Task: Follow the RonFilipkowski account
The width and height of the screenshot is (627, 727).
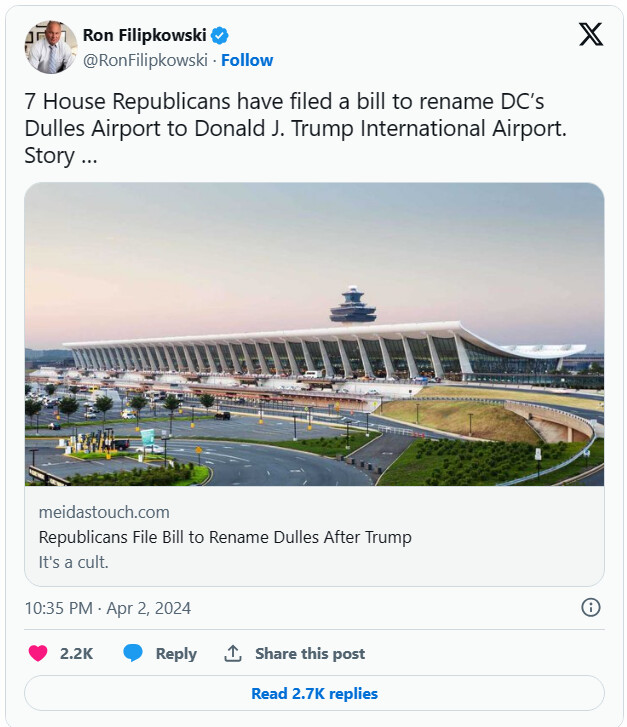Action: pos(247,60)
